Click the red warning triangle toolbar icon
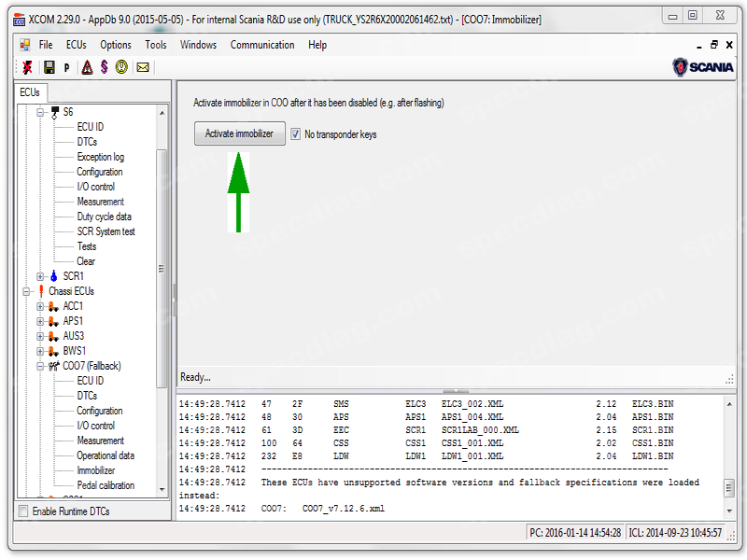Screen dimensions: 747x560 click(87, 67)
